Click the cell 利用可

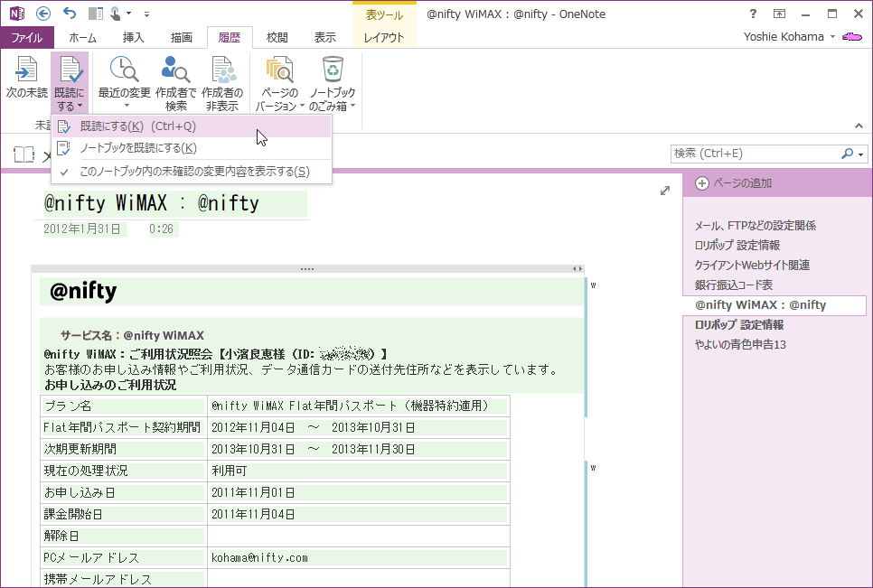359,471
